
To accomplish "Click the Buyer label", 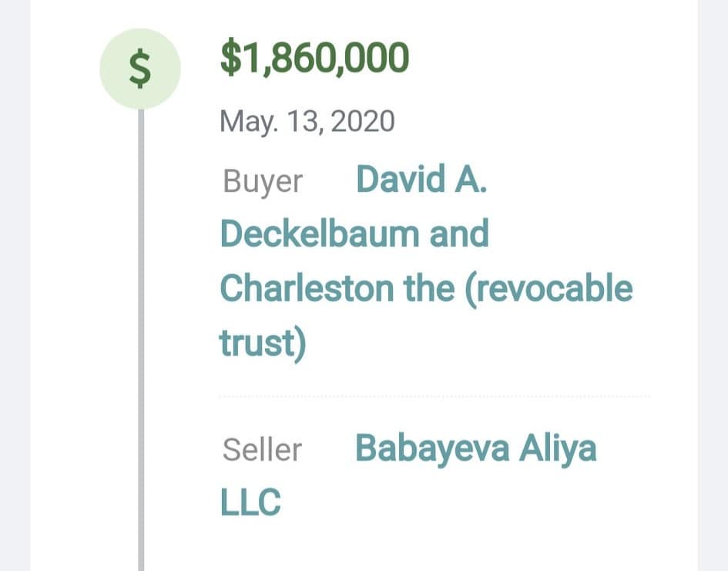I will pos(263,182).
